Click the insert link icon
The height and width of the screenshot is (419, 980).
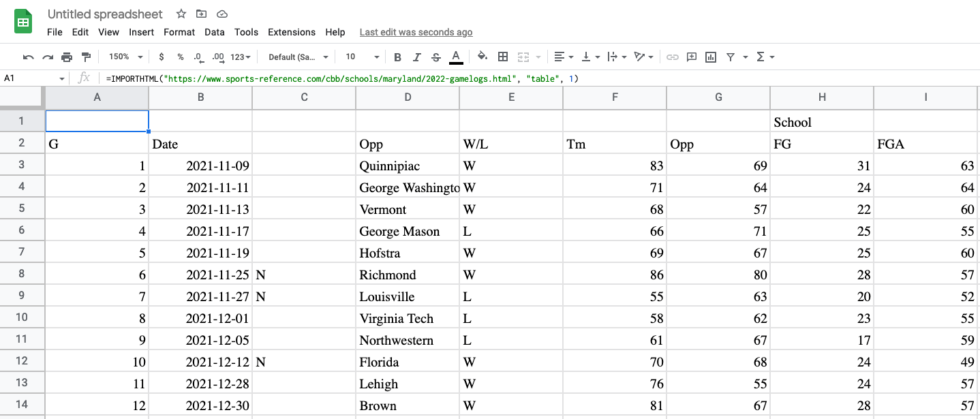tap(672, 57)
